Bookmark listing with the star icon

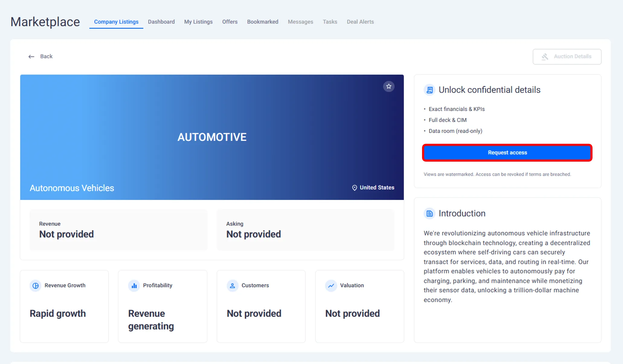pos(389,86)
